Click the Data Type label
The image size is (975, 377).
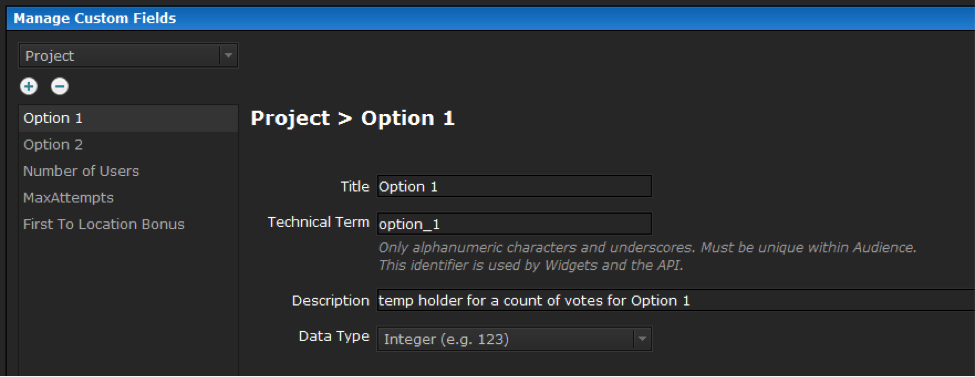pyautogui.click(x=334, y=337)
